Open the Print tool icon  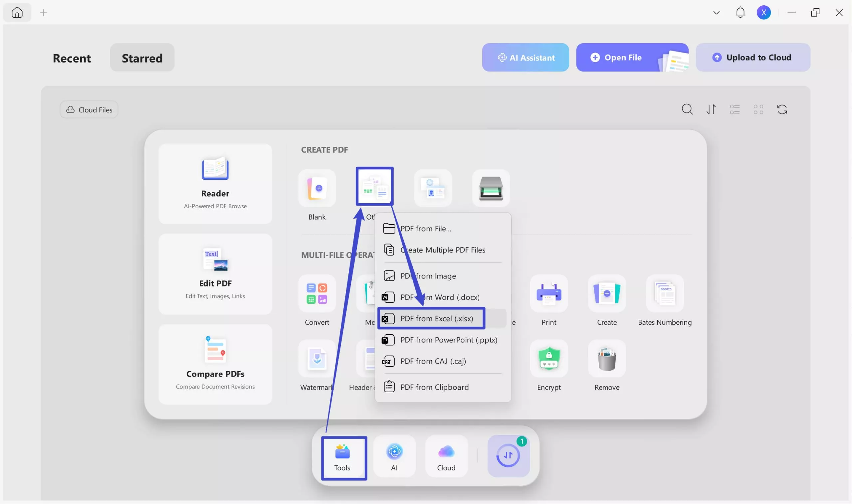coord(548,294)
